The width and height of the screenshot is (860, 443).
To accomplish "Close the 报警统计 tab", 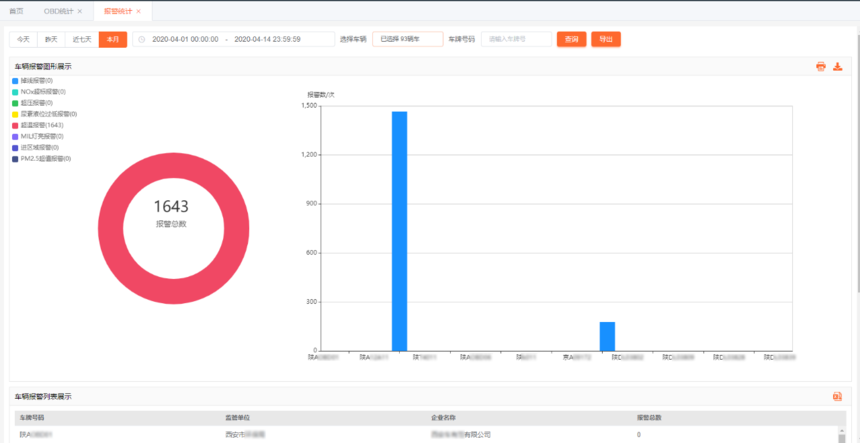I will [138, 11].
